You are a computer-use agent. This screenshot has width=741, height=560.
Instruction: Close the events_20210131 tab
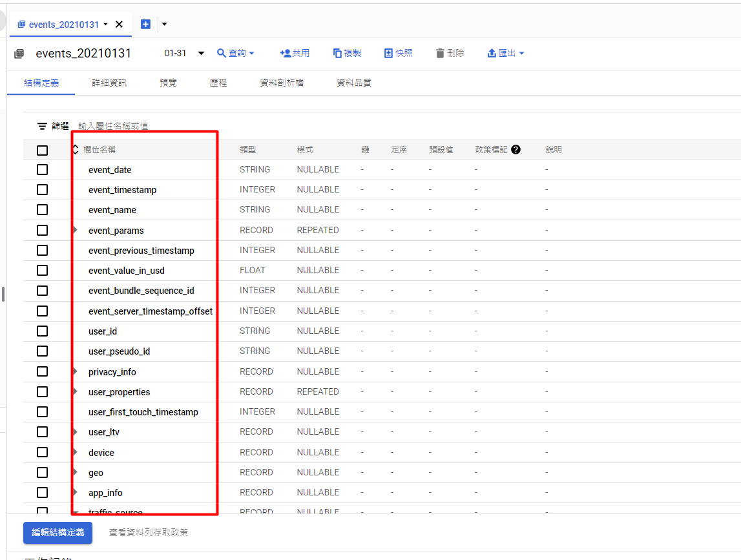119,24
